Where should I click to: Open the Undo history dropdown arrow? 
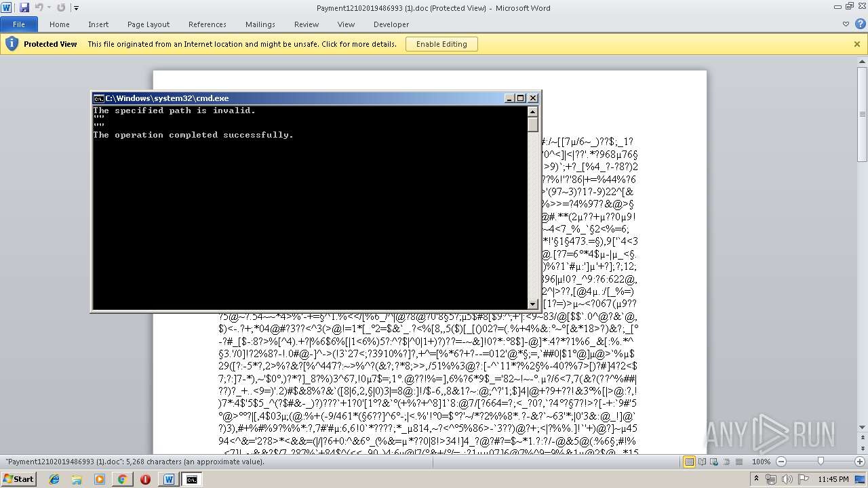tap(48, 7)
